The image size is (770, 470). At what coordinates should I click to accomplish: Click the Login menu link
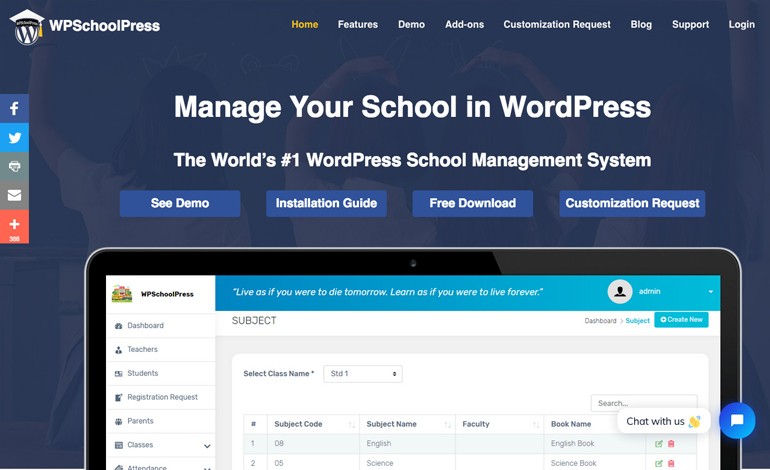point(742,25)
